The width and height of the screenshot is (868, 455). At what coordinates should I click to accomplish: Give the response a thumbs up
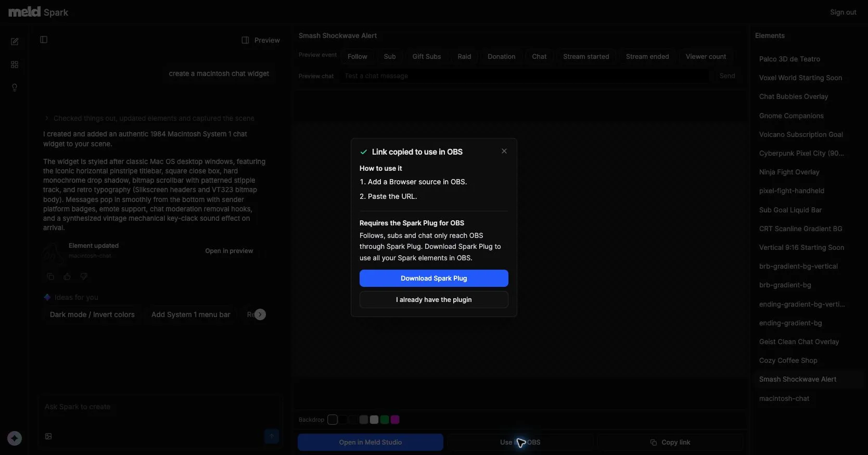click(x=67, y=276)
